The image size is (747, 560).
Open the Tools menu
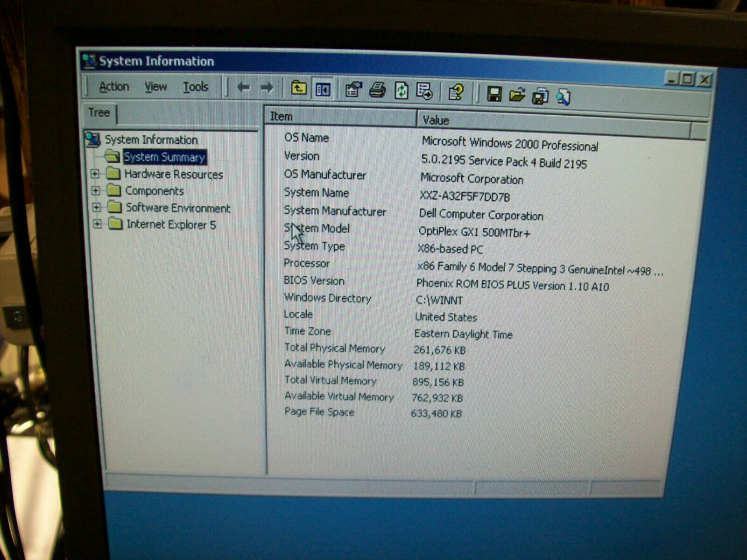click(x=195, y=87)
